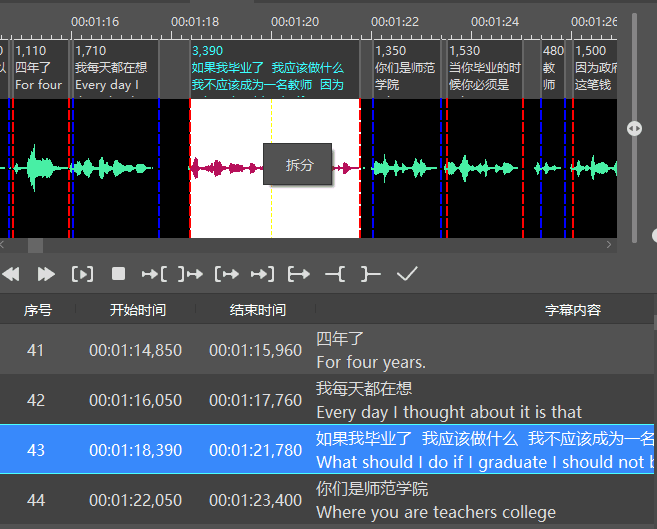Click text 'Every day I thought about it is that'
Viewport: 657px width, 529px height.
449,412
